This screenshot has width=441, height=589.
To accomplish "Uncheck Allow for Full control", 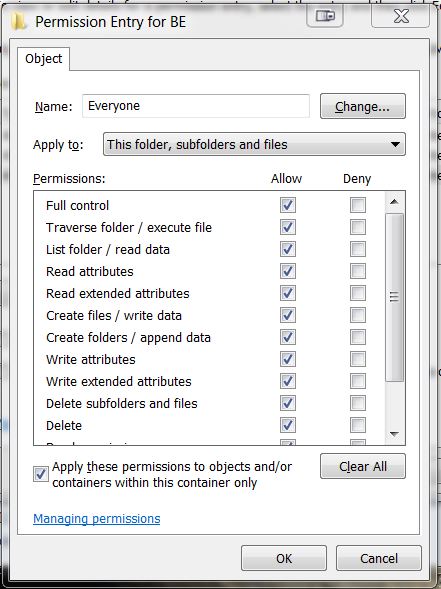I will [288, 205].
